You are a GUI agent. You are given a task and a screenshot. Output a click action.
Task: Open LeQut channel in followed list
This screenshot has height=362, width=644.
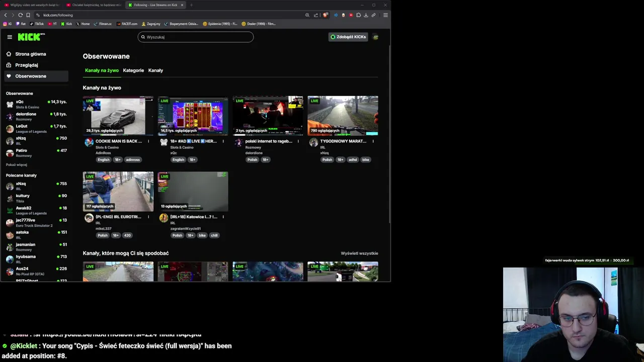click(36, 128)
